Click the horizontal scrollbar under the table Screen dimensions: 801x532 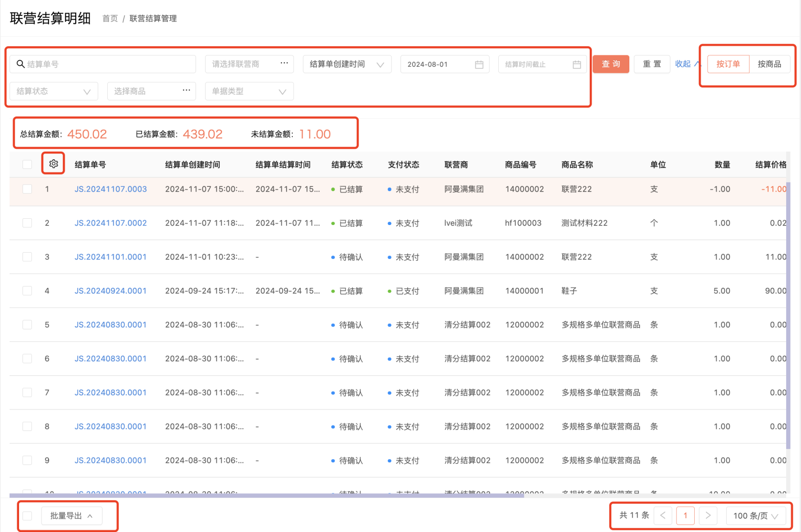[267, 496]
